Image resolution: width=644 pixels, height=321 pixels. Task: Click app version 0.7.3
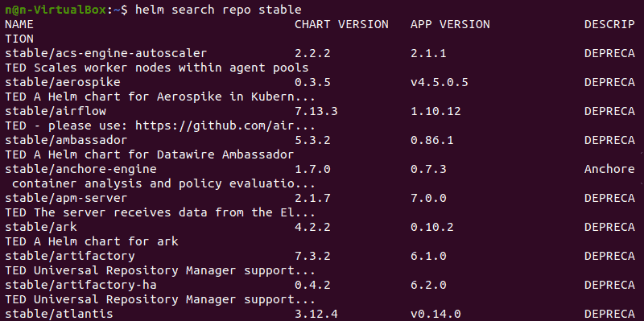pos(428,170)
